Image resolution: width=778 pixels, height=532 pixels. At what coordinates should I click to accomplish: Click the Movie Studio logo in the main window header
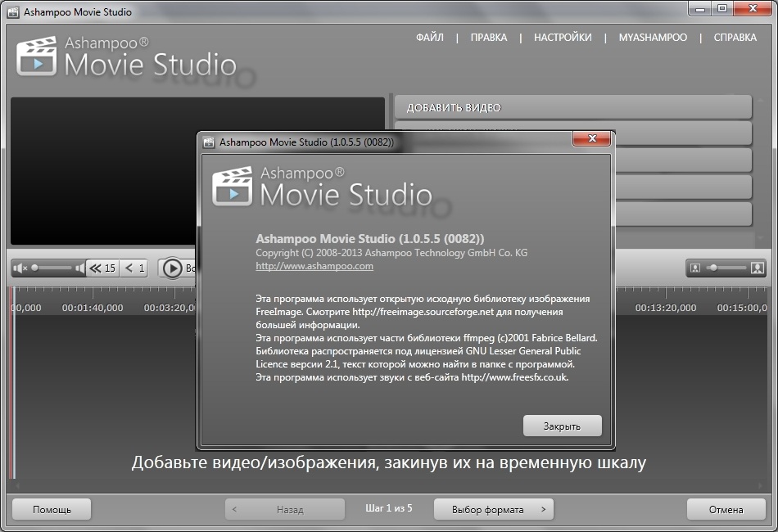126,56
